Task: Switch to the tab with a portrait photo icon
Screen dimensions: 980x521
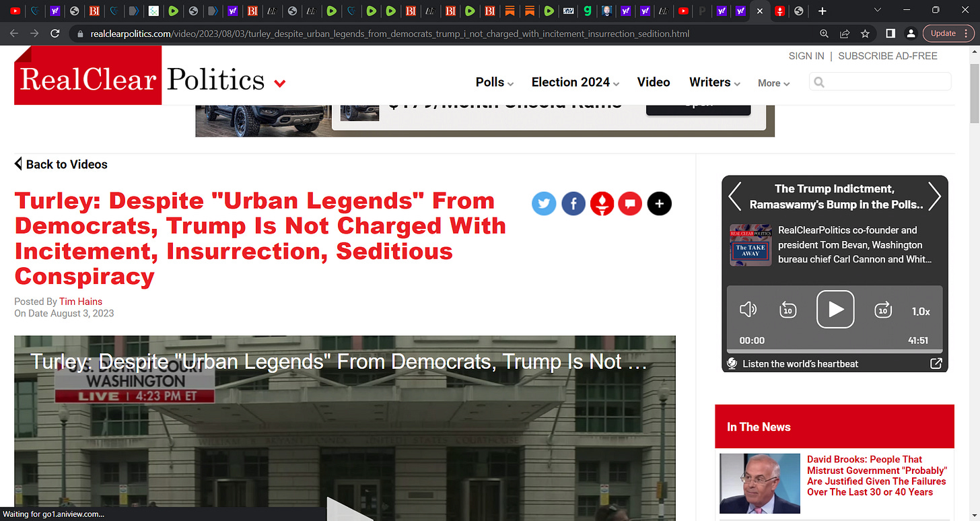Action: 606,11
